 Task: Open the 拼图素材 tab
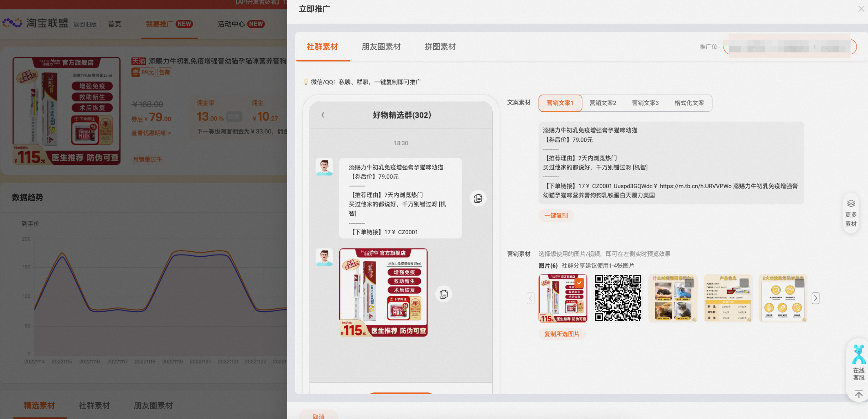[x=440, y=47]
